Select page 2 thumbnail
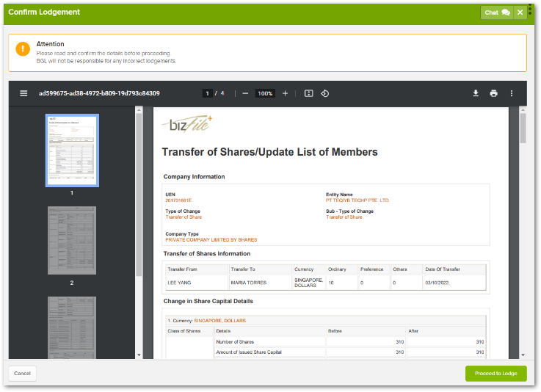 [x=72, y=241]
